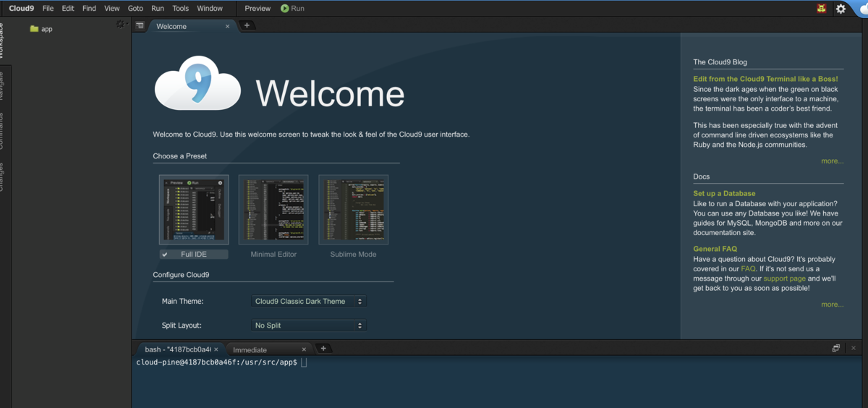This screenshot has height=408, width=868.
Task: Open the Edit menu
Action: coord(68,9)
